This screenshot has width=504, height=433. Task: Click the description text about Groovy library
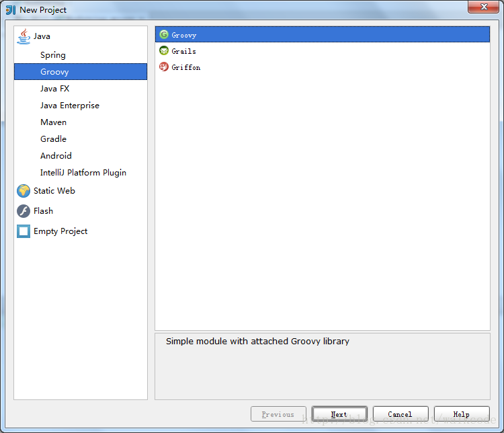(257, 342)
